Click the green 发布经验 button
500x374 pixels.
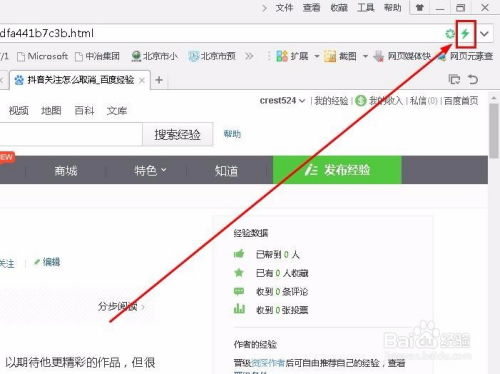337,170
